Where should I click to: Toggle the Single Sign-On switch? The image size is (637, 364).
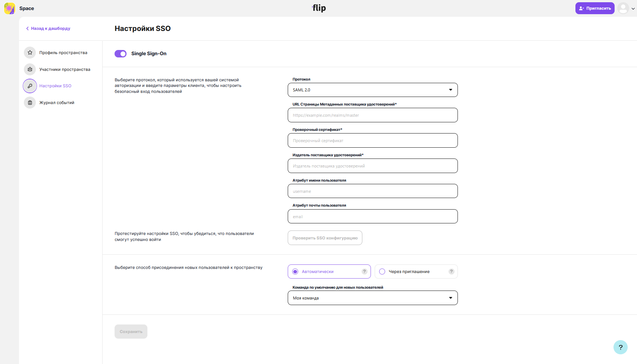click(121, 54)
